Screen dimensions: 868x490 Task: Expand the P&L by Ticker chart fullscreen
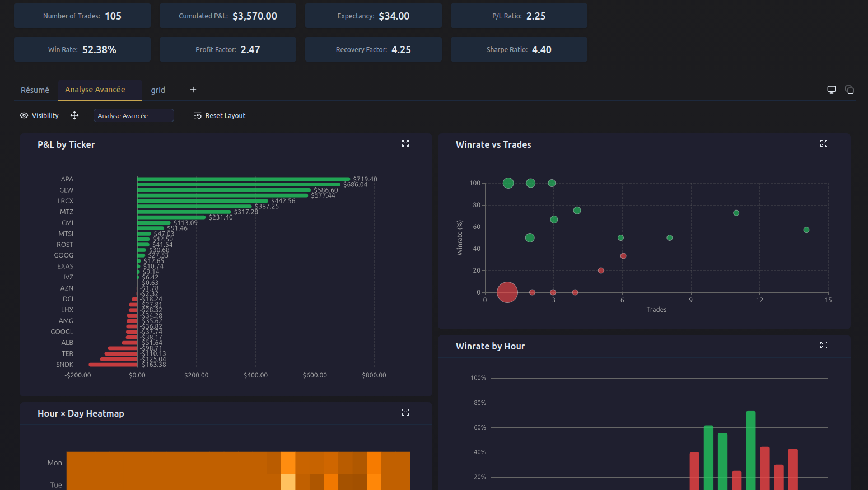coord(405,143)
